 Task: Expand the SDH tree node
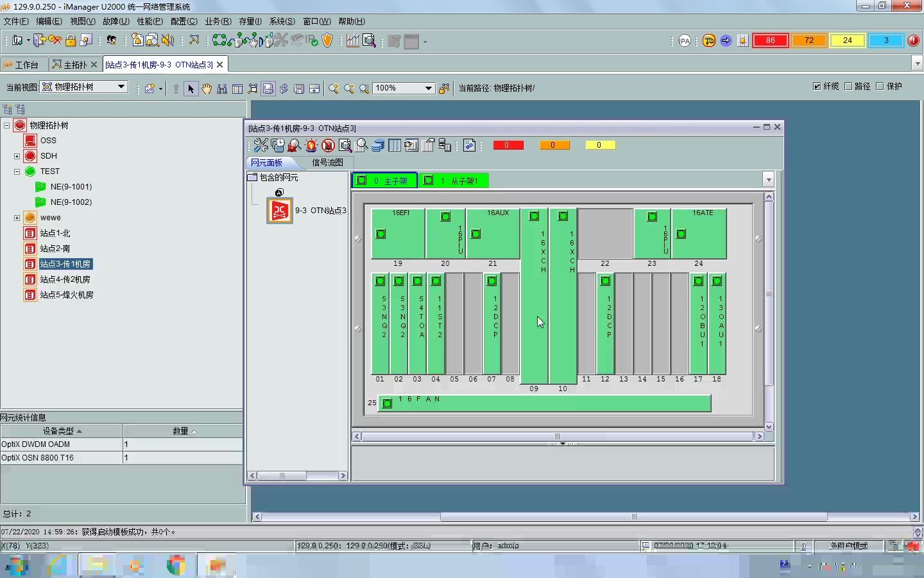point(17,156)
